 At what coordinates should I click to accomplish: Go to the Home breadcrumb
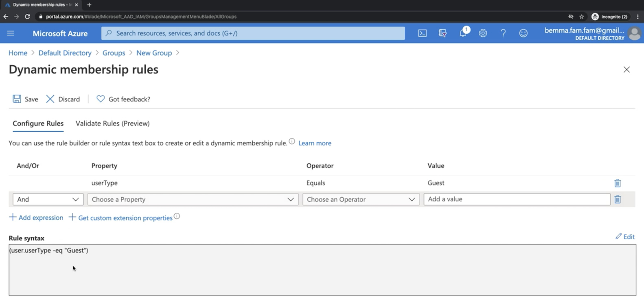click(x=18, y=53)
